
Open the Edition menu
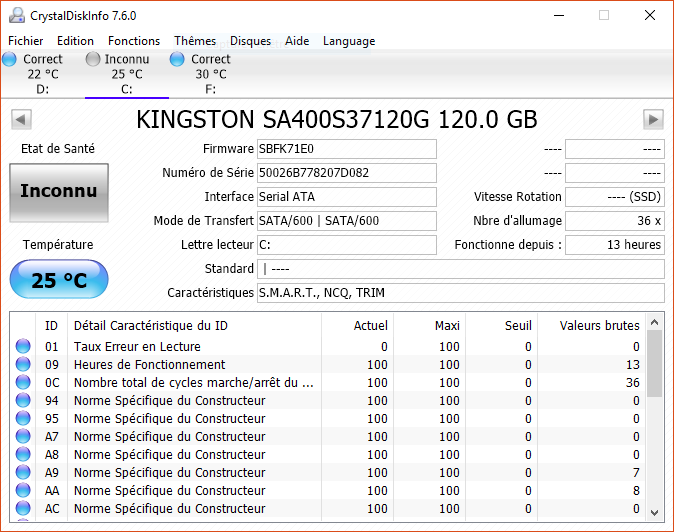coord(75,41)
